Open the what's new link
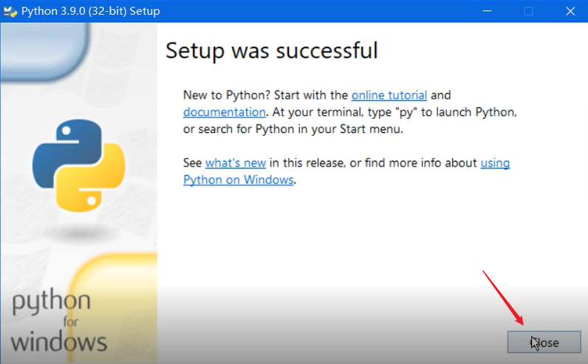The height and width of the screenshot is (364, 588). [x=236, y=163]
